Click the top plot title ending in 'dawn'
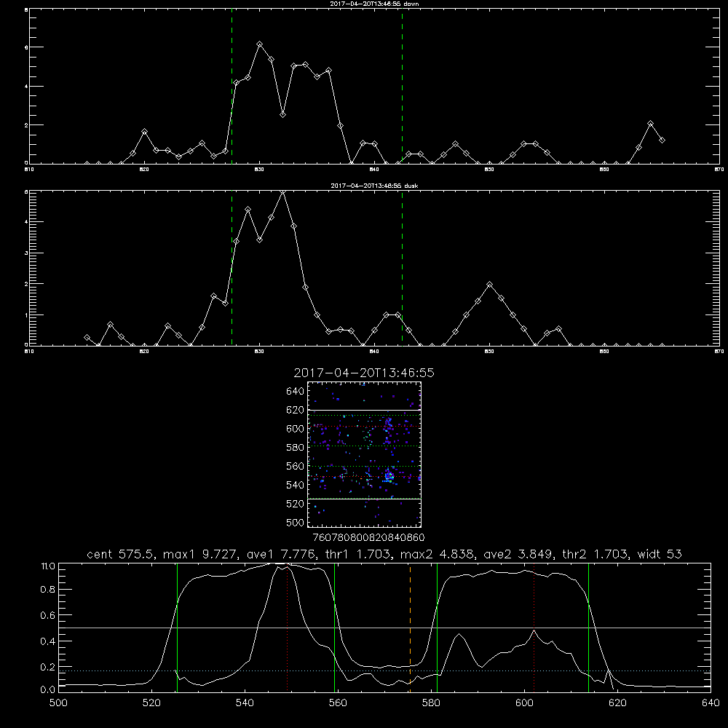This screenshot has width=728, height=728. coord(375,4)
